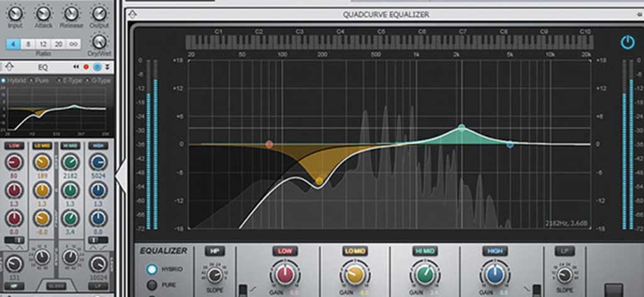Click the blue HIGH band node on the curve
This screenshot has height=297, width=644.
tap(510, 145)
